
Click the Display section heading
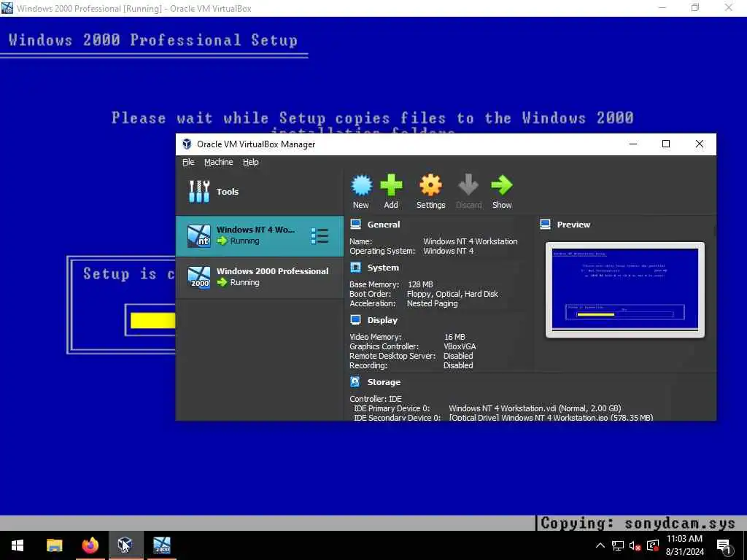pyautogui.click(x=382, y=320)
